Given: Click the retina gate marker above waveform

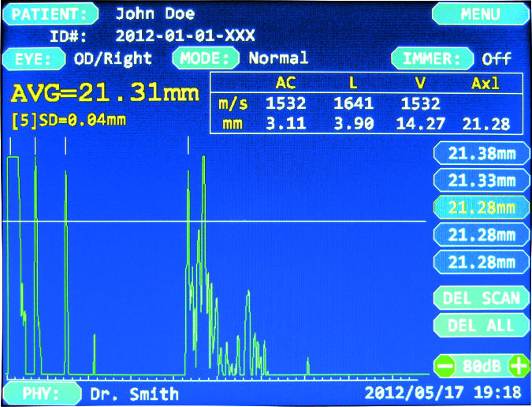Looking at the screenshot, I should (x=188, y=146).
